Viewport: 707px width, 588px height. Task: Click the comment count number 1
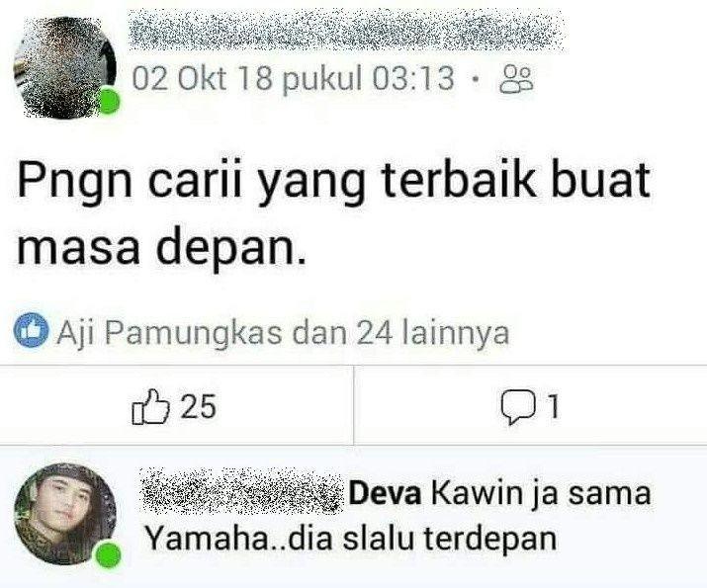pyautogui.click(x=554, y=407)
